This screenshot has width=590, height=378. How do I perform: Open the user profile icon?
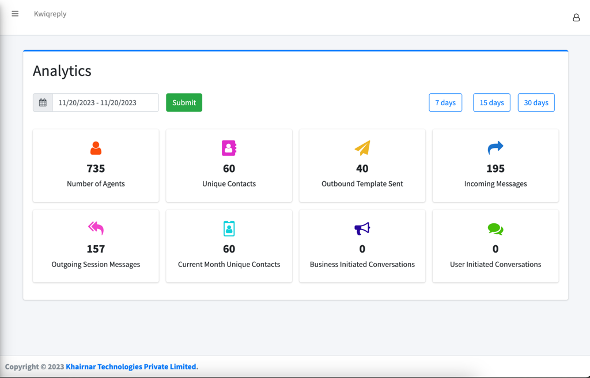pos(576,18)
